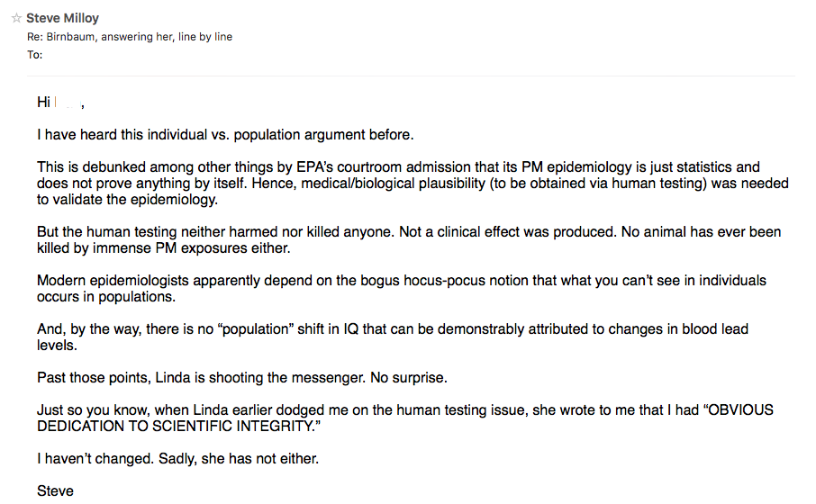Click the closing signature 'Steve'
816x504 pixels.
tap(55, 491)
